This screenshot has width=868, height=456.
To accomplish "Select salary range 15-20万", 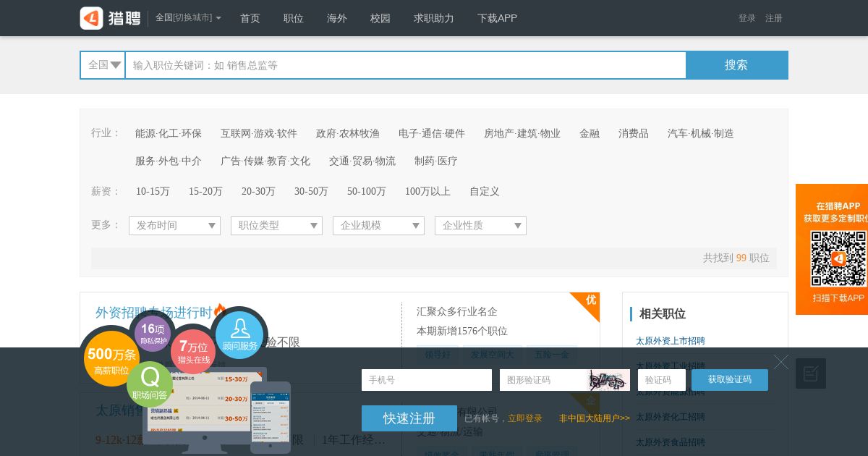I will point(205,191).
